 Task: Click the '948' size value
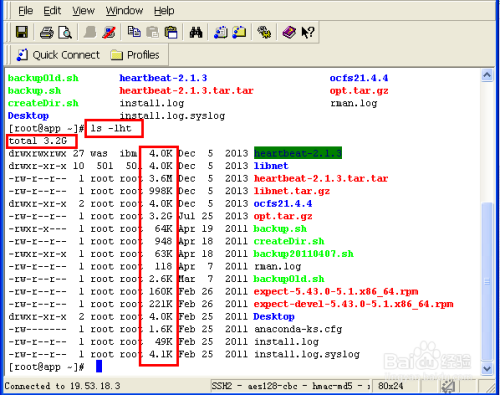(164, 241)
